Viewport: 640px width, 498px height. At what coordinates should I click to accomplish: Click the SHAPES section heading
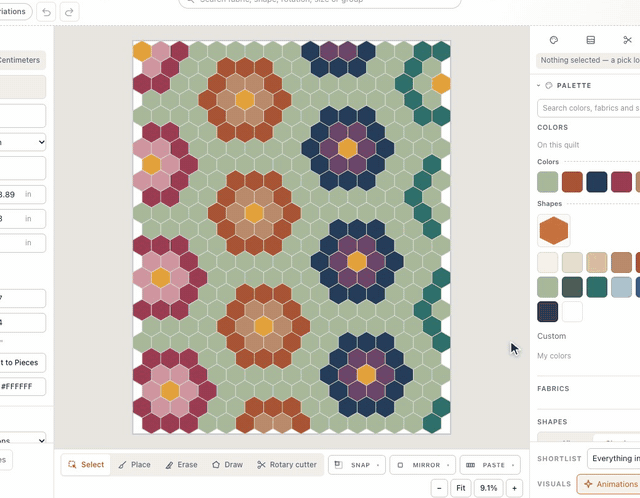tap(552, 422)
